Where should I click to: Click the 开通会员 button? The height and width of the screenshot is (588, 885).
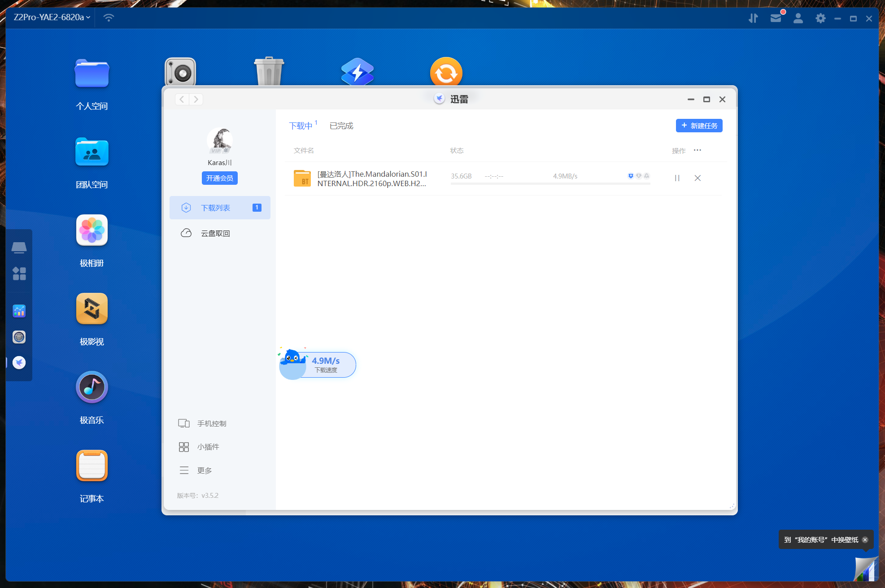click(219, 178)
